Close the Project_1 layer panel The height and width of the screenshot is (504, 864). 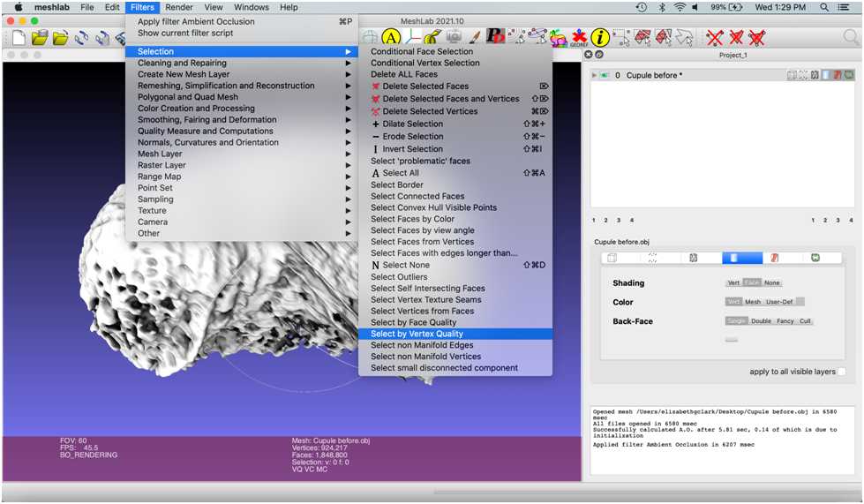tap(589, 55)
